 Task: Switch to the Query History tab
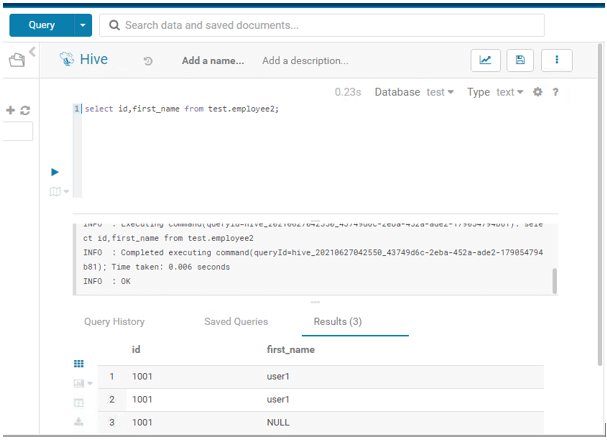pos(114,322)
